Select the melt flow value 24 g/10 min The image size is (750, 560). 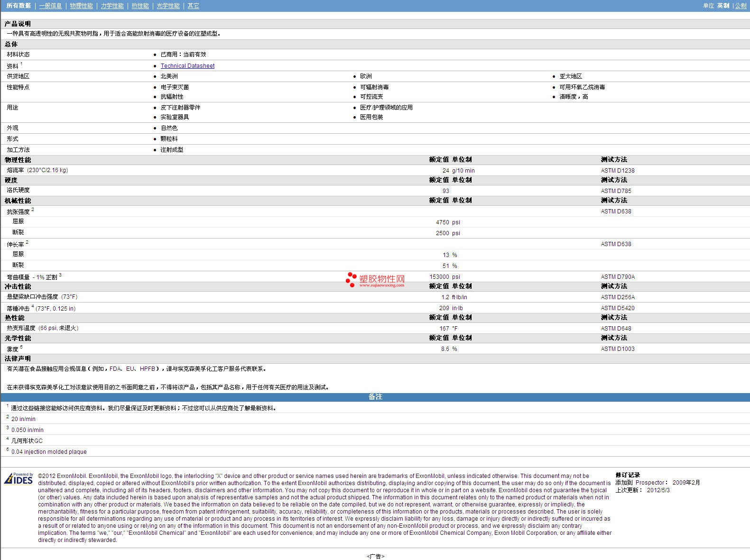(458, 171)
